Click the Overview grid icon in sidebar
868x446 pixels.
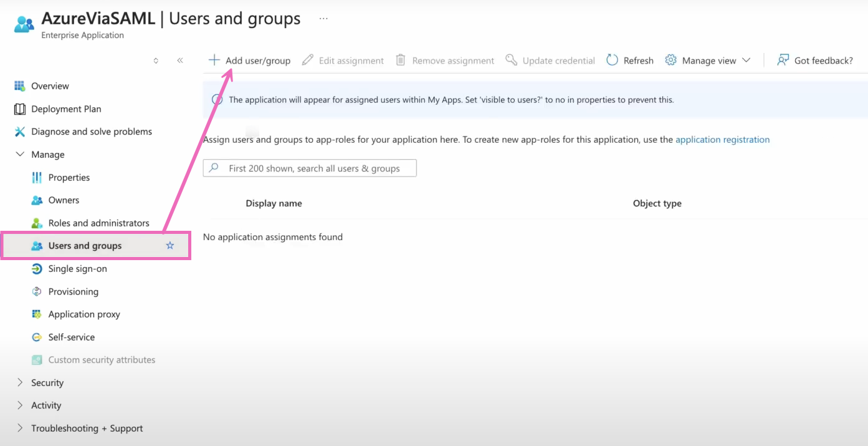click(19, 85)
